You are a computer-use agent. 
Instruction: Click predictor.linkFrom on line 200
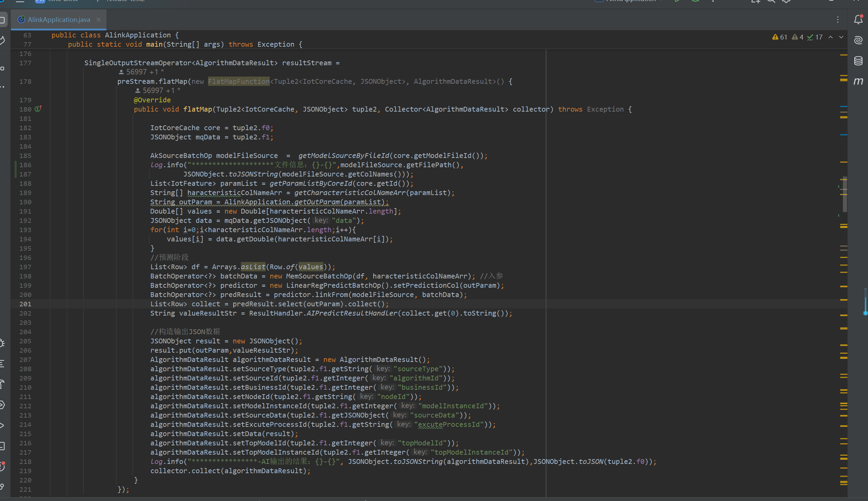(311, 295)
